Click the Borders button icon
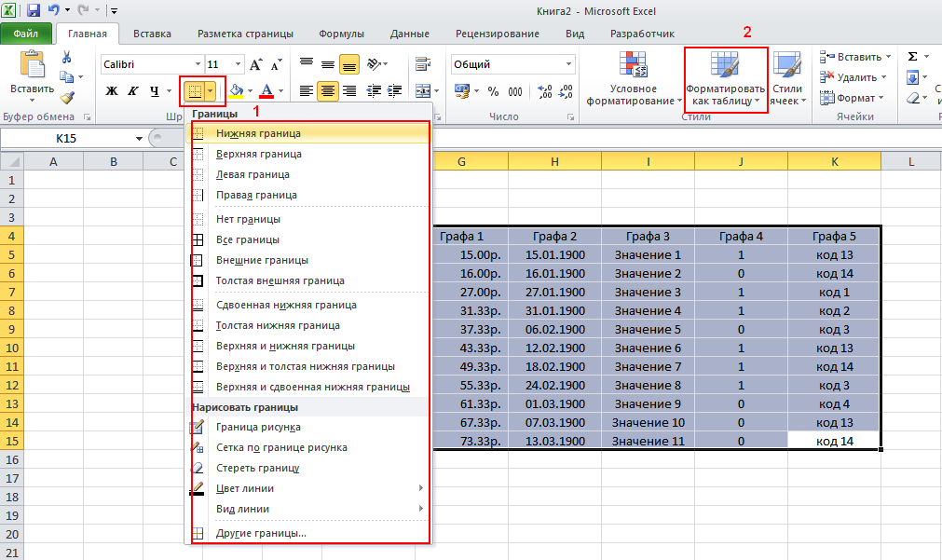 click(195, 91)
